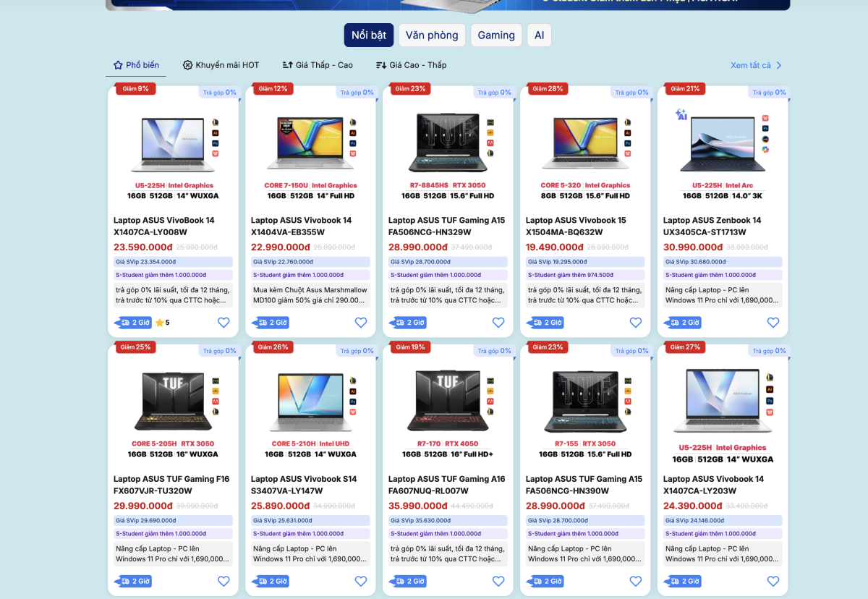The image size is (868, 599).
Task: Click the 2 Giờ delivery badge on Zenbook 14
Action: [x=683, y=323]
